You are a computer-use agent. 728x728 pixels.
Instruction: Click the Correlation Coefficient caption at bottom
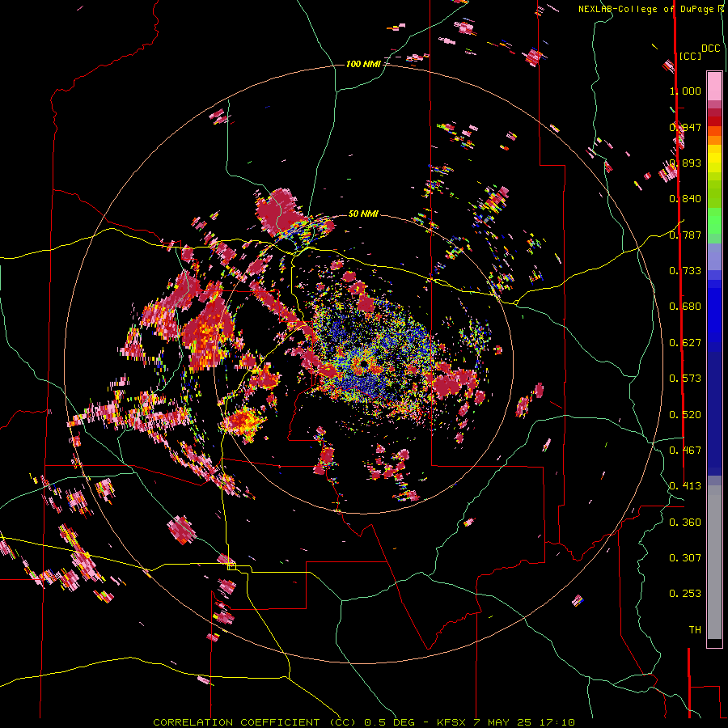(x=364, y=722)
